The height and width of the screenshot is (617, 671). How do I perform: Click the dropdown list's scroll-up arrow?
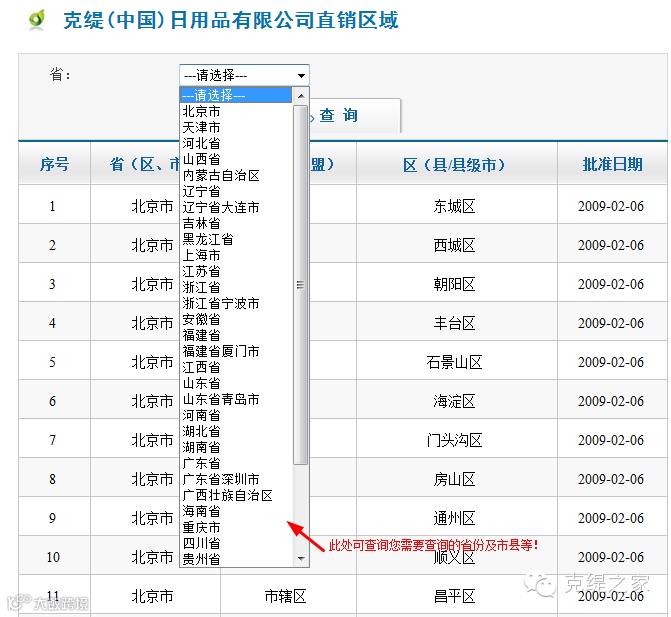point(301,96)
